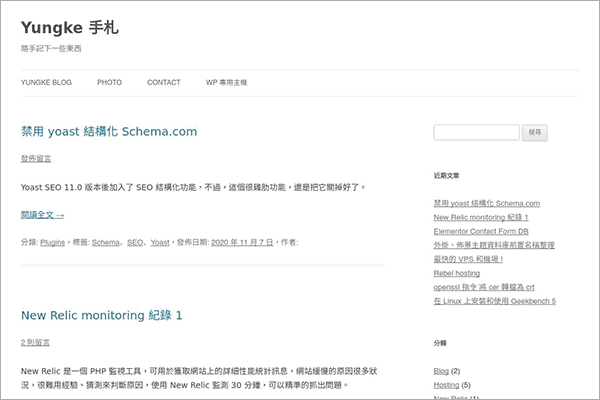Open recent post 在 Linux 上安裝和使用 Geekbench 5
This screenshot has height=400, width=600.
(x=495, y=301)
